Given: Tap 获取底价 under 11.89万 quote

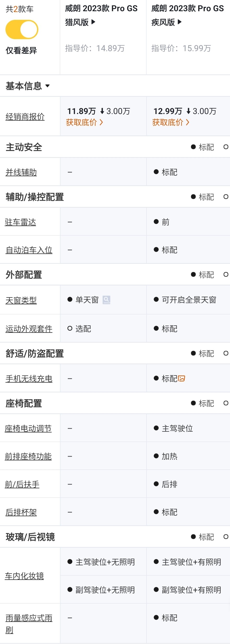Looking at the screenshot, I should tap(84, 122).
